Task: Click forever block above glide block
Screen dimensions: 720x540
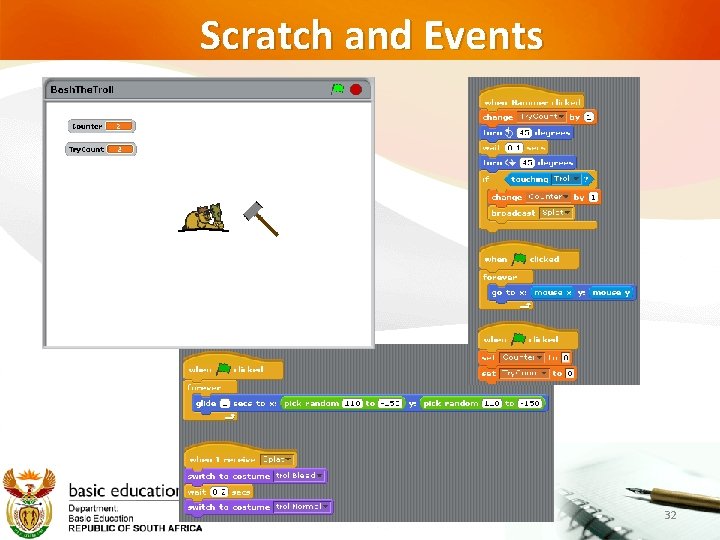Action: [x=205, y=388]
